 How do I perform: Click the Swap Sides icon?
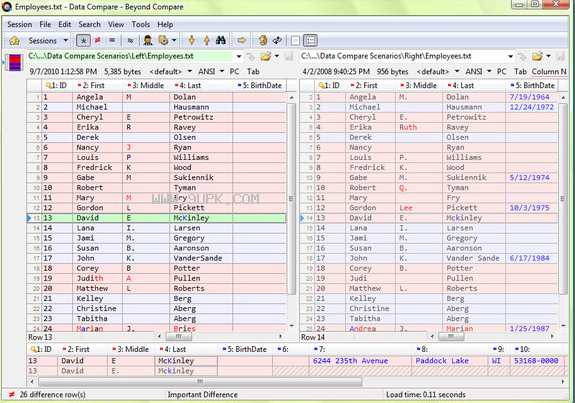pos(263,40)
